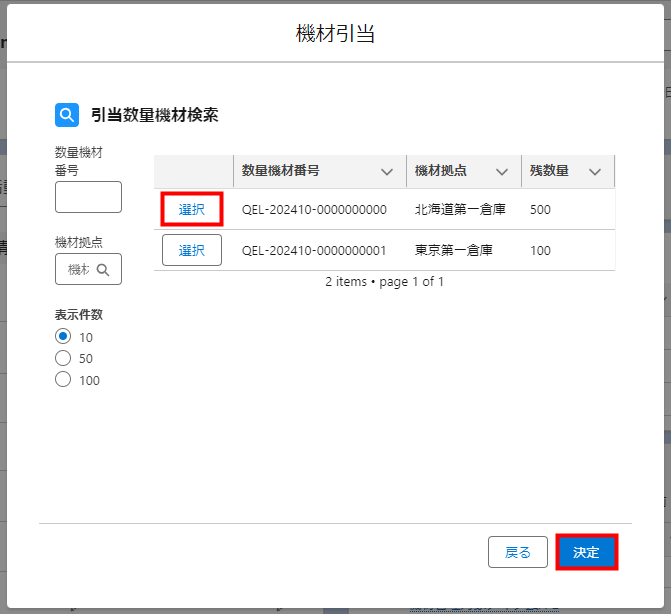
Task: Click cell QEL-202410-0000000000
Action: coord(314,210)
